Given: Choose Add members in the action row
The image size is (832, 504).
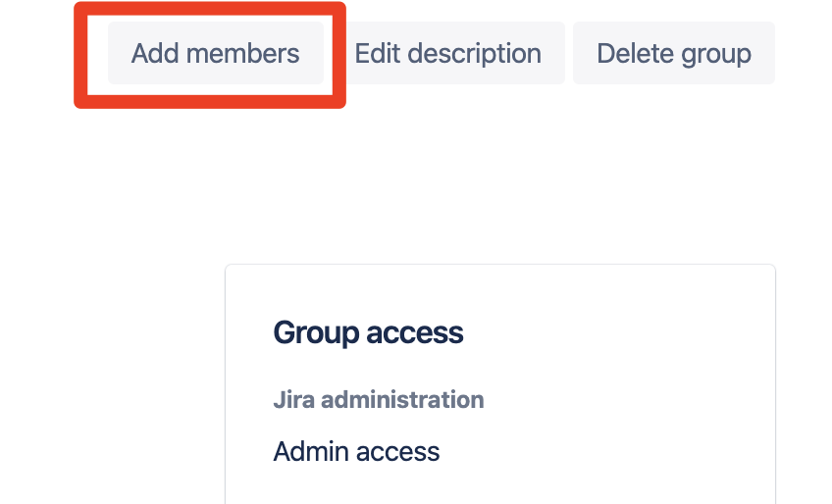Looking at the screenshot, I should (215, 53).
